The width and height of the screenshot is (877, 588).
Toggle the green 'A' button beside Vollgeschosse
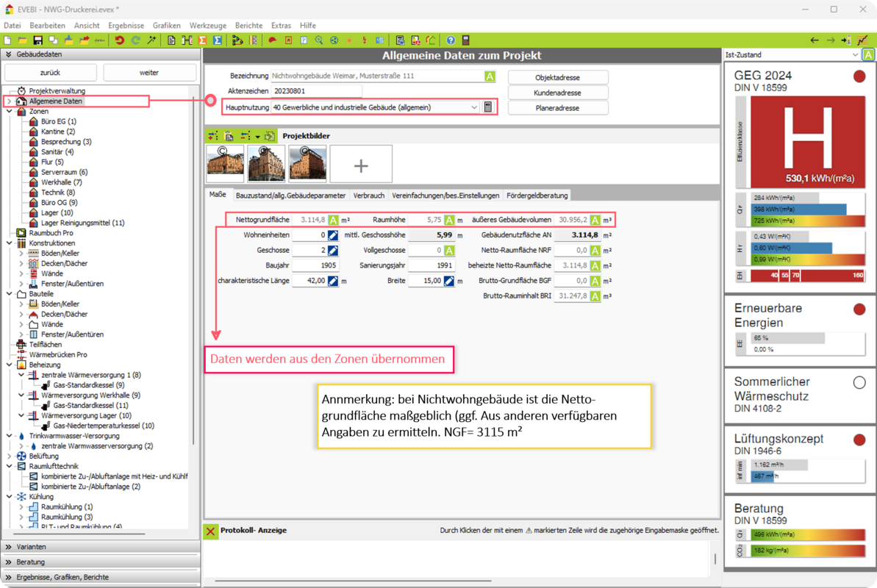pyautogui.click(x=449, y=251)
